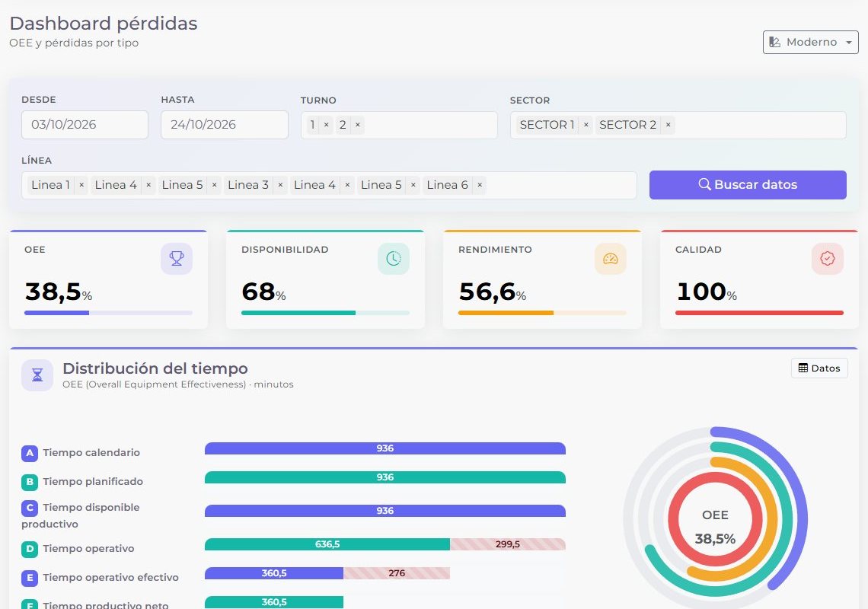
Task: Click the Calidad card red progress bar
Action: [x=760, y=313]
